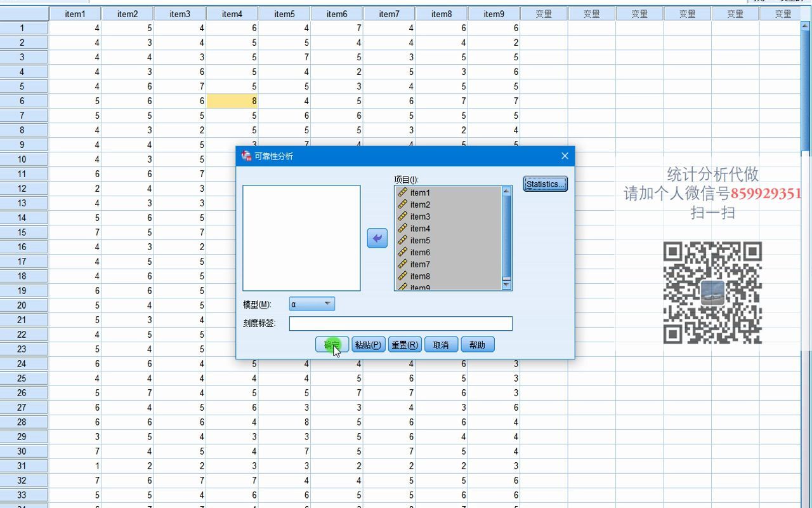
Task: Click the item1 cell in row 31
Action: (x=75, y=466)
